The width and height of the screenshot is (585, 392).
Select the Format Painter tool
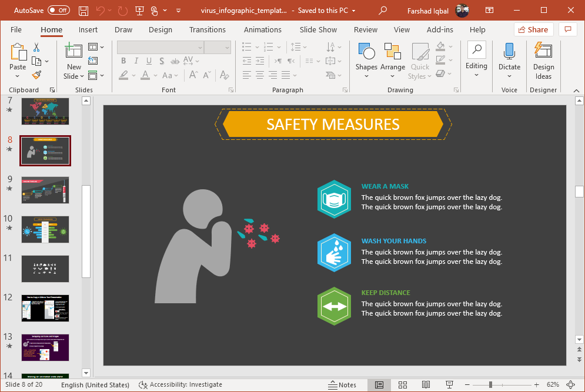36,75
